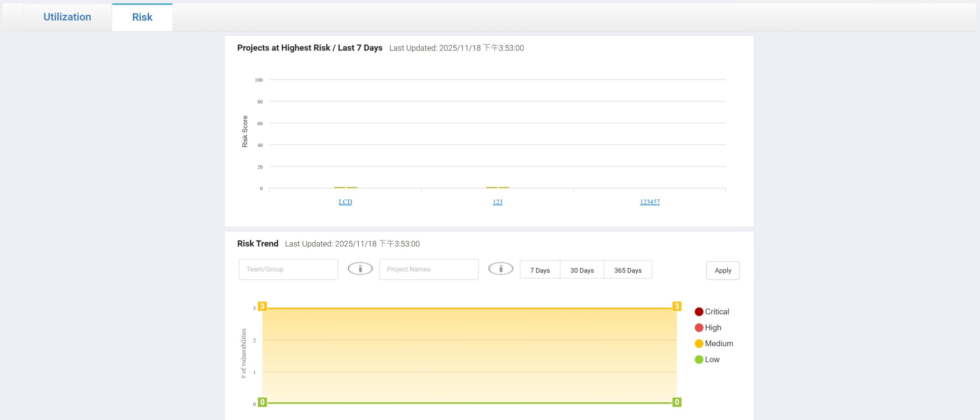Open the Team/Group filter field
This screenshot has width=980, height=420.
click(288, 269)
